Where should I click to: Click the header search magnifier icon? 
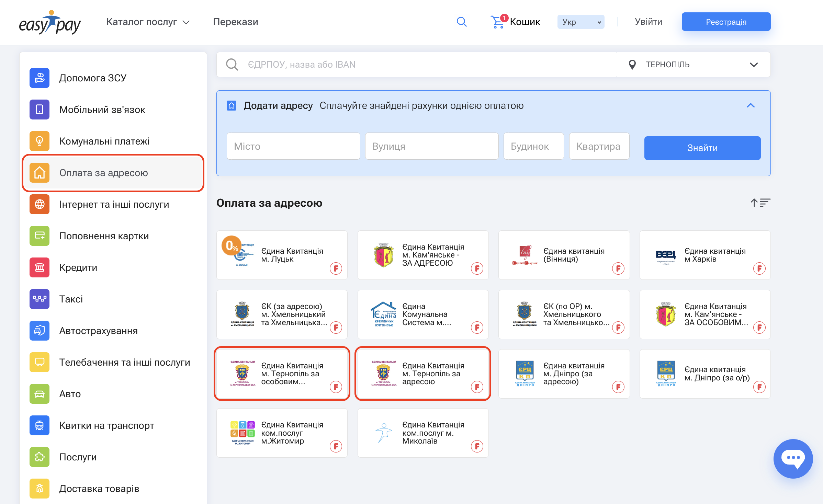coord(462,22)
